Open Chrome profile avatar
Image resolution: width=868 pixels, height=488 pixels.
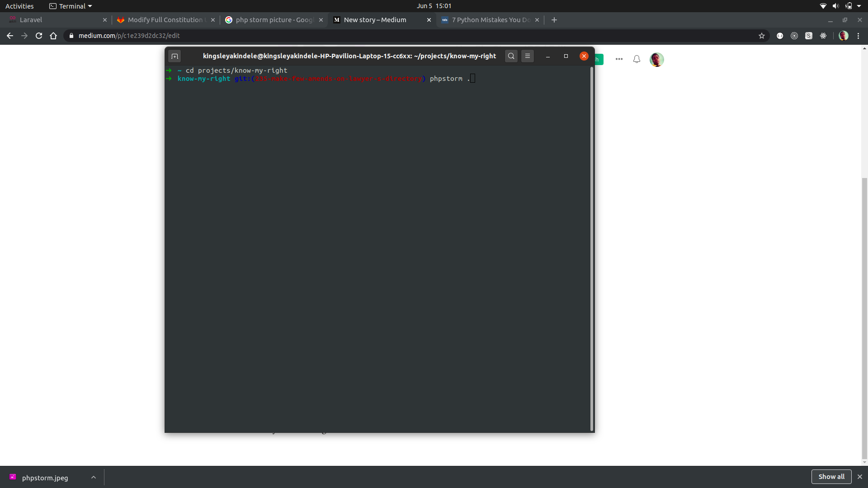coord(844,36)
